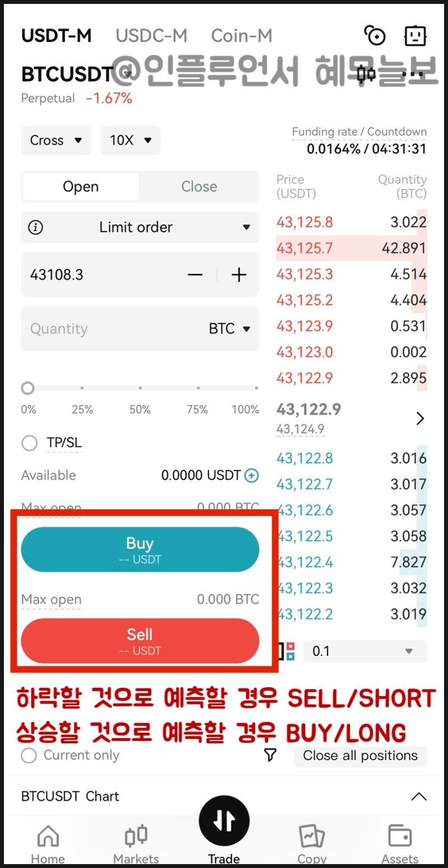Go to Home in bottom navigation

48,843
